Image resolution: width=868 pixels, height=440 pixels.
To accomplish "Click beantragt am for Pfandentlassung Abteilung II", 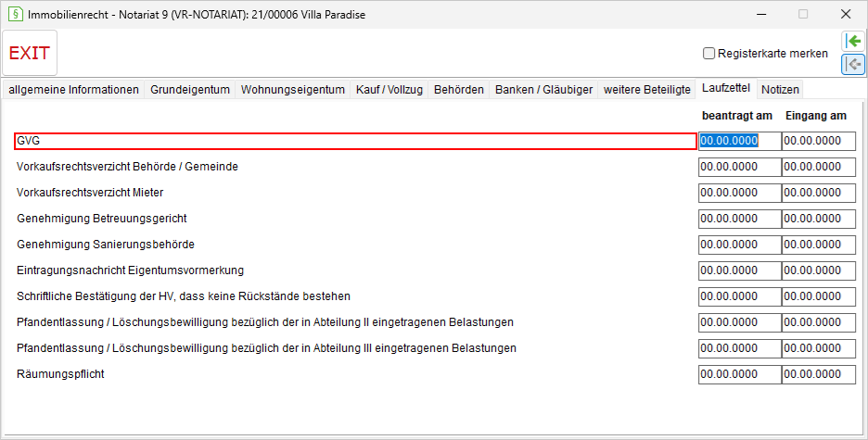I will click(740, 322).
